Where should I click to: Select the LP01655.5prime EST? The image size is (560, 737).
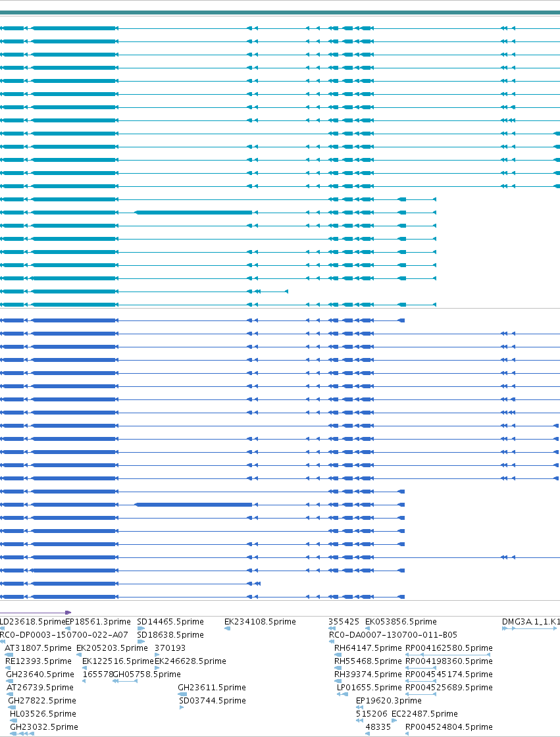point(369,687)
